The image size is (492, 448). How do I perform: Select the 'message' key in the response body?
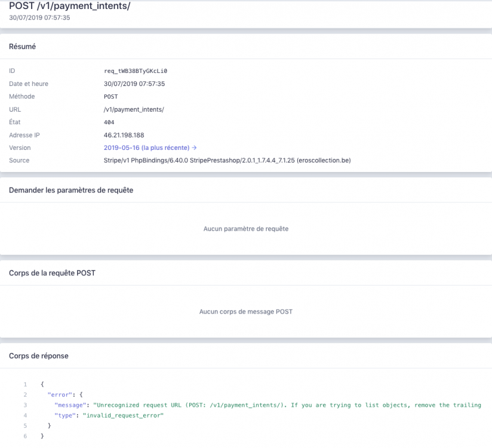(70, 405)
